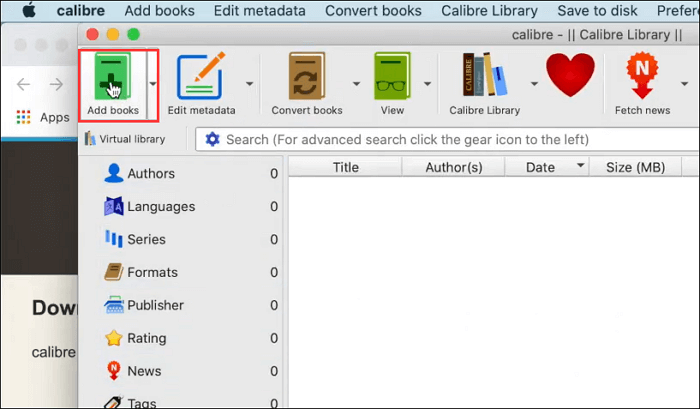Click the Fetch news icon
This screenshot has height=409, width=700.
point(642,75)
